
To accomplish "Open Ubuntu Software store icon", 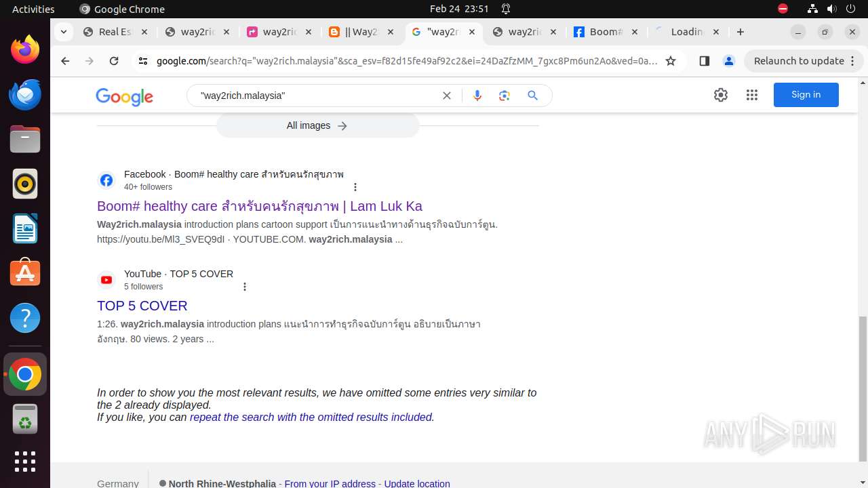I will click(x=25, y=273).
